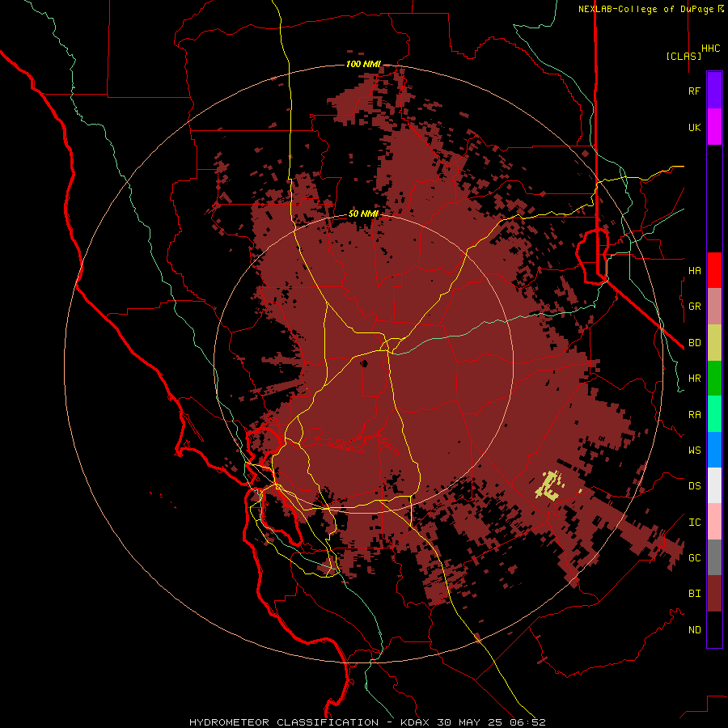Click the RF purple legend swatch

tap(714, 90)
